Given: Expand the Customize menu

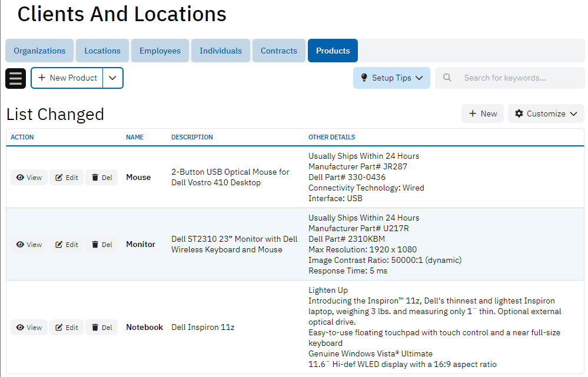Looking at the screenshot, I should (x=546, y=114).
